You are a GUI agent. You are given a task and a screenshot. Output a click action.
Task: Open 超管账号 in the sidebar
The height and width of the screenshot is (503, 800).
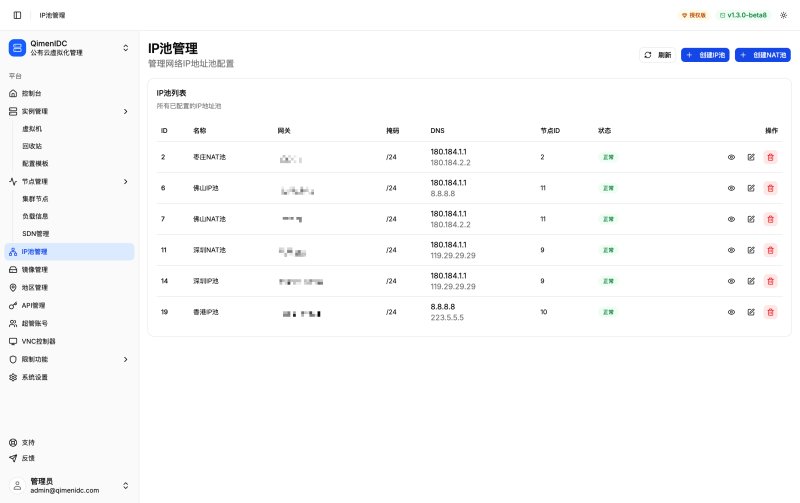(69, 323)
